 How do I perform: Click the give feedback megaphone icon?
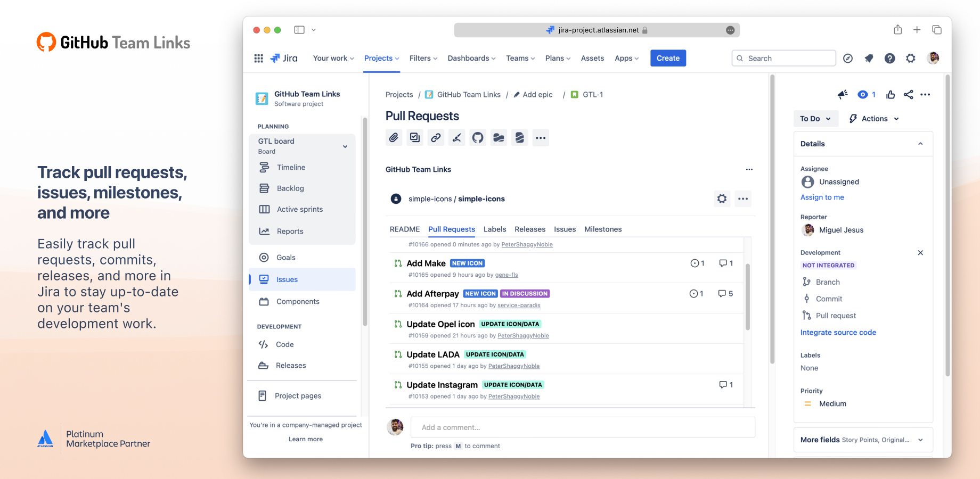pyautogui.click(x=843, y=94)
